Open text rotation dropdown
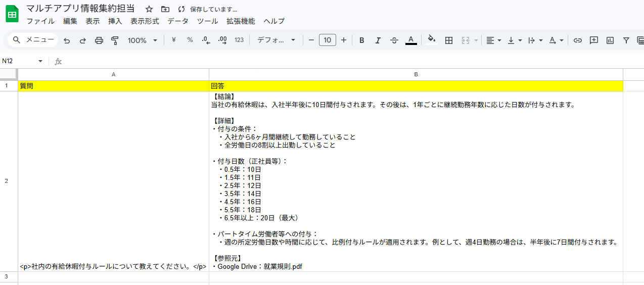 (556, 40)
